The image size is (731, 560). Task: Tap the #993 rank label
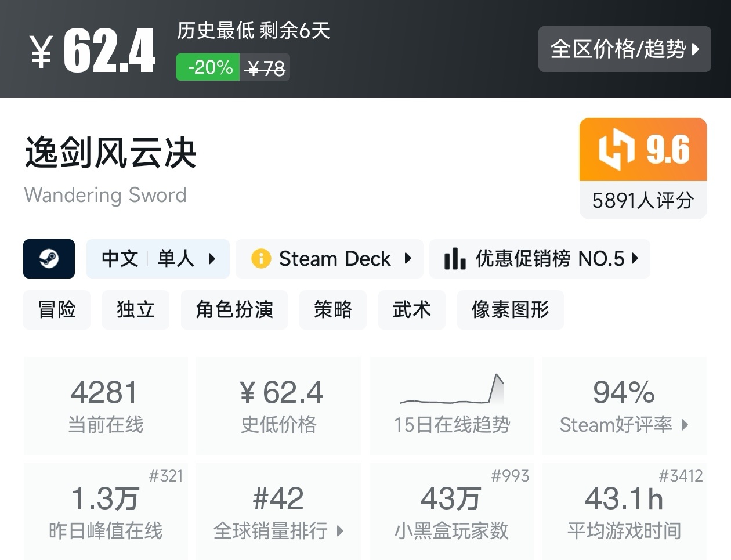[510, 476]
